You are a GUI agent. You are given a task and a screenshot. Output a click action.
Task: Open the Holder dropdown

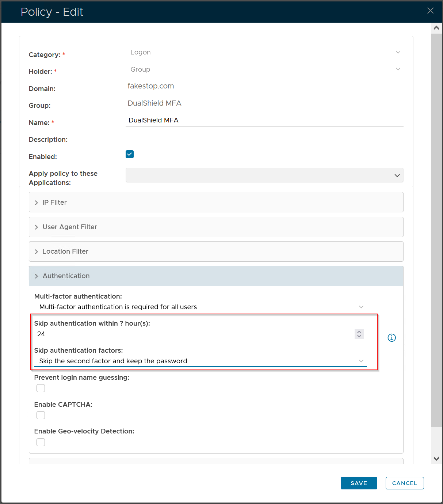tap(264, 69)
